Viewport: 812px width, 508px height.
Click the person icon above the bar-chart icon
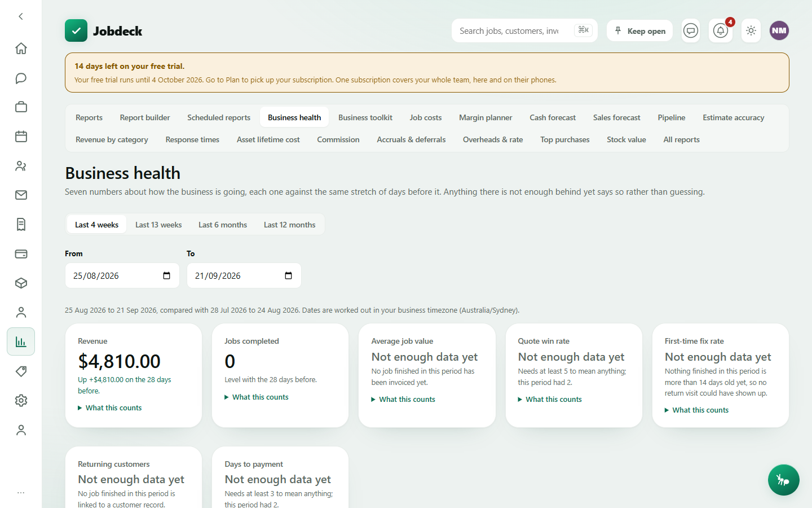21,313
